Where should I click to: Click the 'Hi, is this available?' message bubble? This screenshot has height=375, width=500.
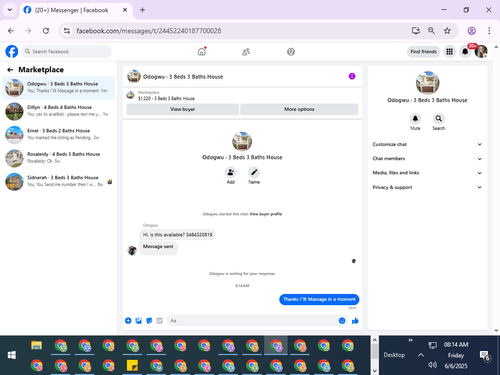point(177,235)
